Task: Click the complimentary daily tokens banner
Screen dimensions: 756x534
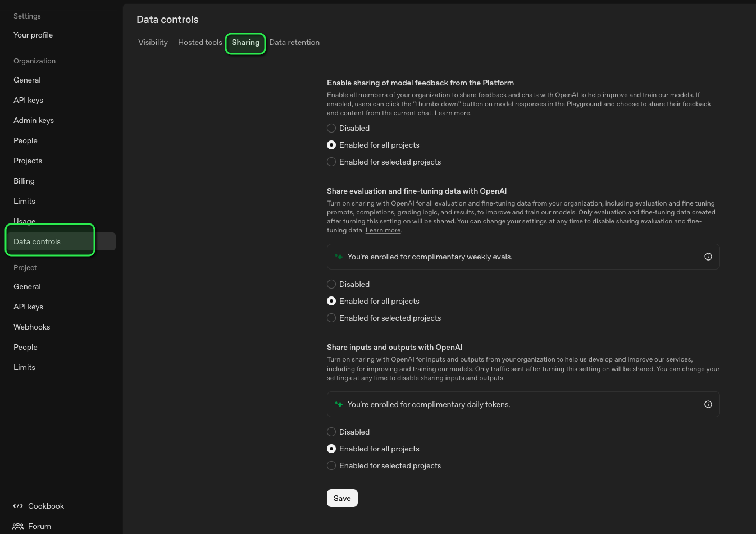Action: pos(523,404)
